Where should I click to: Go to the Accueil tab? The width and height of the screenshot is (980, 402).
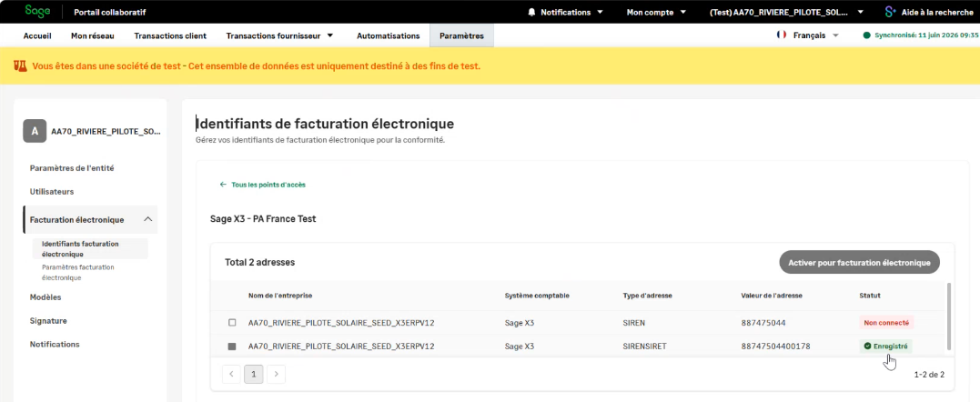37,35
